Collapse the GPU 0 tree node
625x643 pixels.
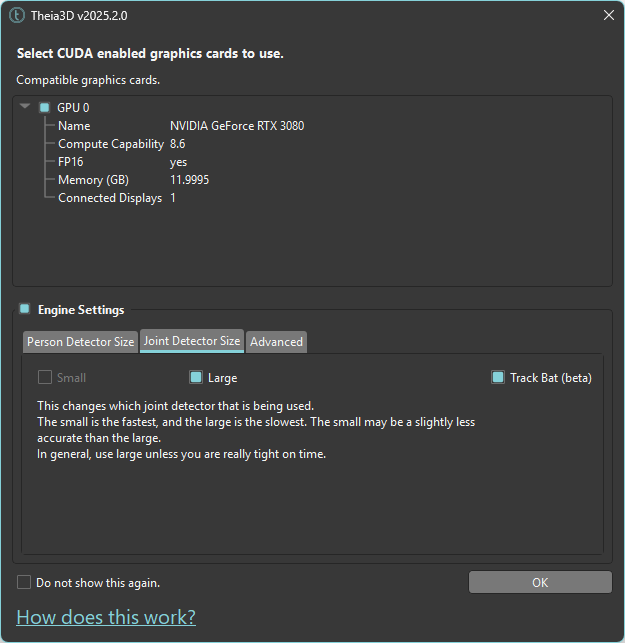pyautogui.click(x=25, y=107)
